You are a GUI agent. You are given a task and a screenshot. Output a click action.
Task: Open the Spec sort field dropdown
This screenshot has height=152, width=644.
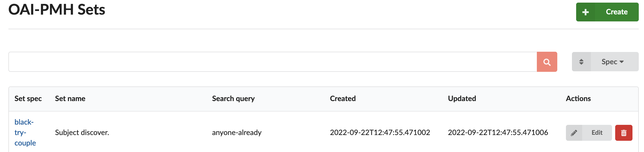[x=612, y=62]
